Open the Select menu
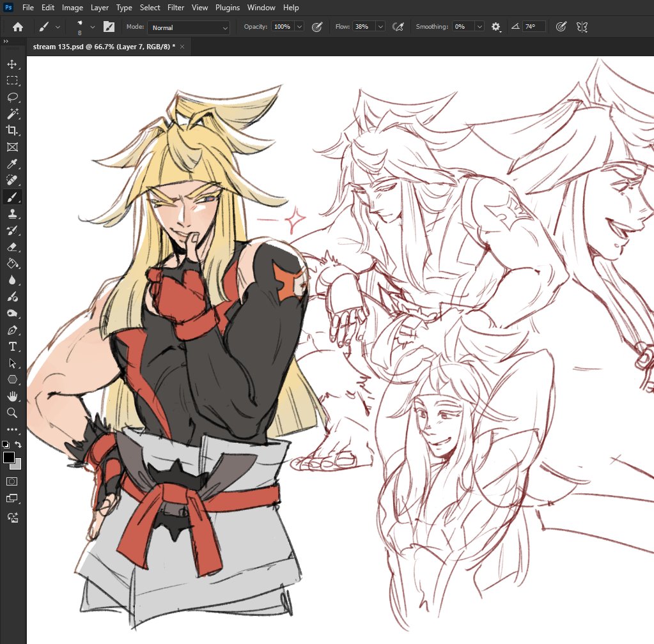Image resolution: width=654 pixels, height=644 pixels. 150,8
